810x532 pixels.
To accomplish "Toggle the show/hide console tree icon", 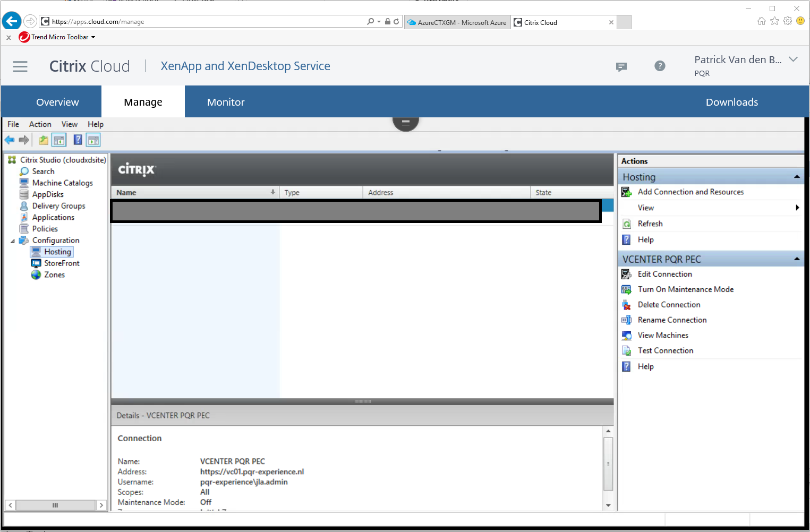I will 59,140.
